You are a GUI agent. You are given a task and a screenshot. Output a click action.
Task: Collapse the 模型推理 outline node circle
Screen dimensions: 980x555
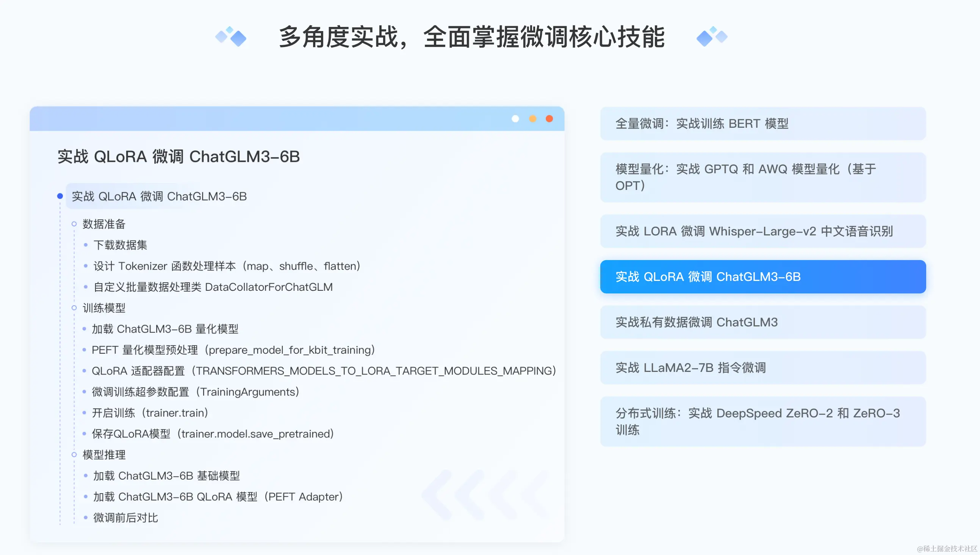coord(74,455)
